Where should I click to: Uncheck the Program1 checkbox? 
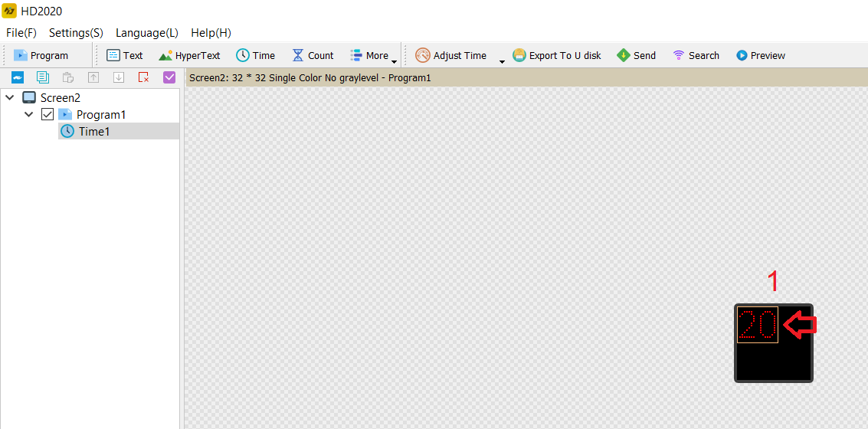(x=47, y=114)
